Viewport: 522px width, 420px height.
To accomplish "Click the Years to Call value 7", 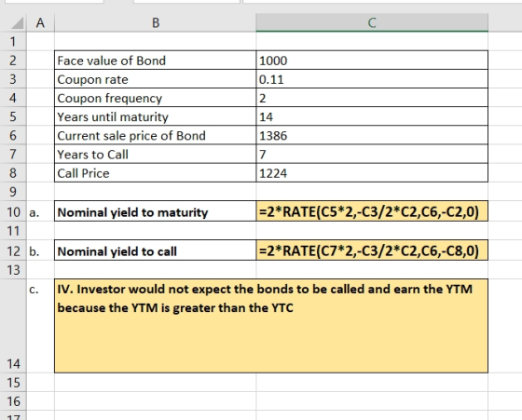I will [x=372, y=154].
